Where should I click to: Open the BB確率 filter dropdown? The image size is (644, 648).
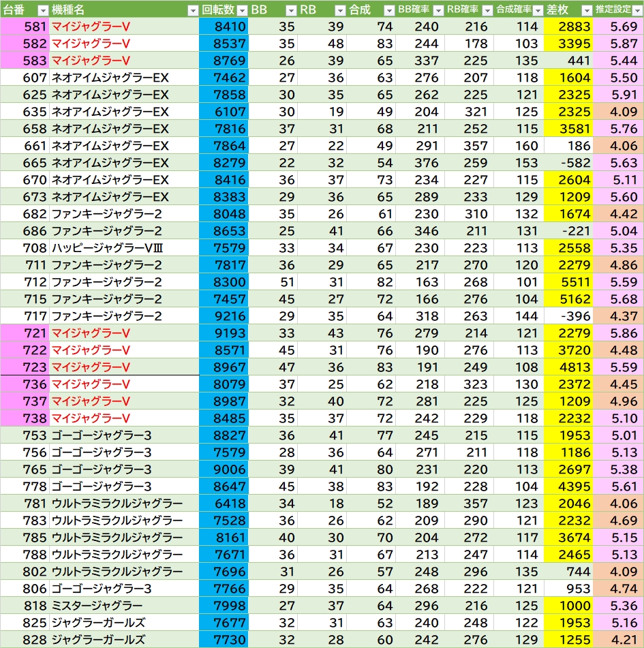tap(438, 10)
